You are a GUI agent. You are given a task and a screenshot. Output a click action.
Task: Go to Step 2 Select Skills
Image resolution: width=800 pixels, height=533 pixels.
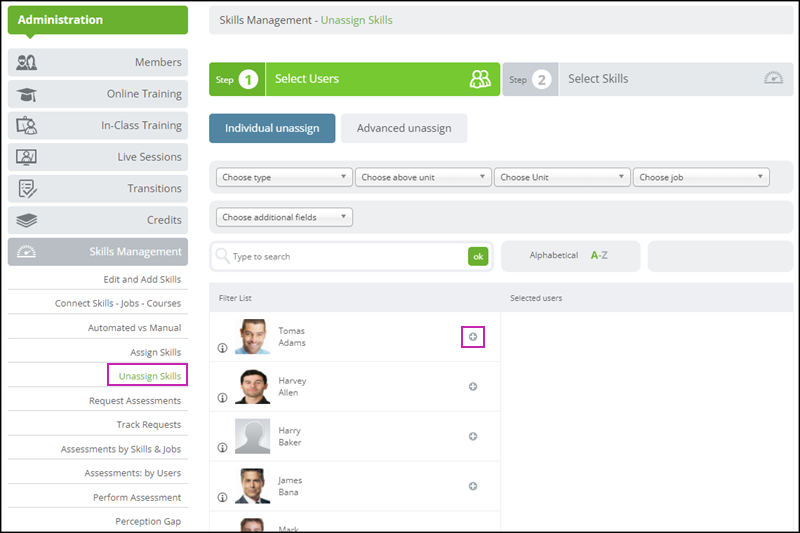648,79
